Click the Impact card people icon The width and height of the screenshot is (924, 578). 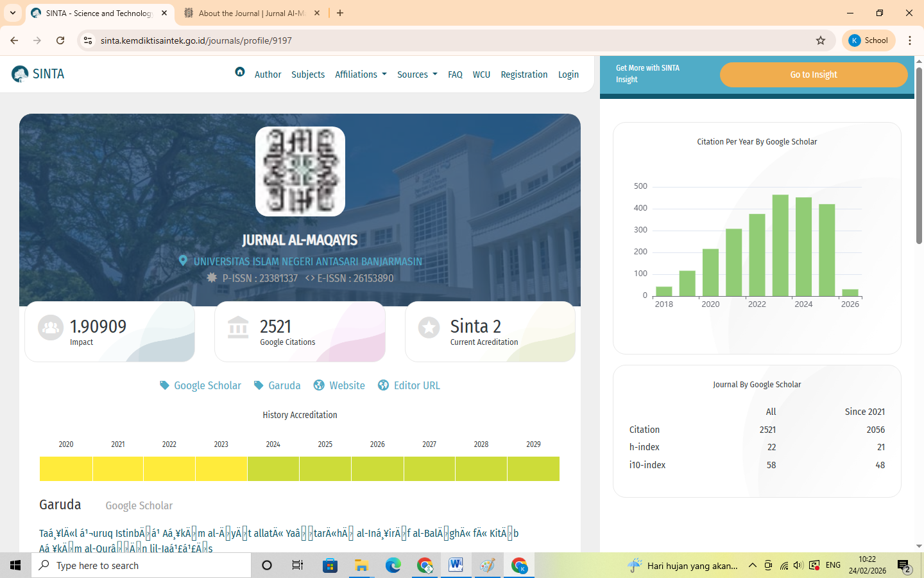[51, 328]
